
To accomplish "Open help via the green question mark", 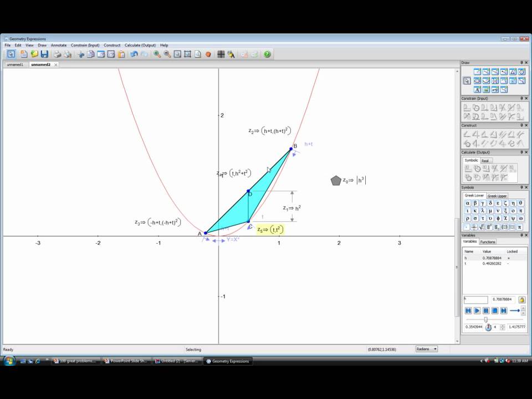I will pyautogui.click(x=267, y=54).
